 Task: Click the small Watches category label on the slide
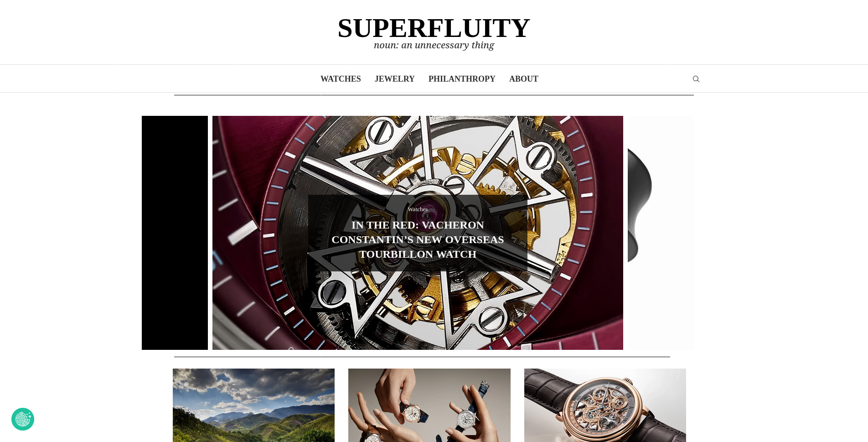coord(418,209)
